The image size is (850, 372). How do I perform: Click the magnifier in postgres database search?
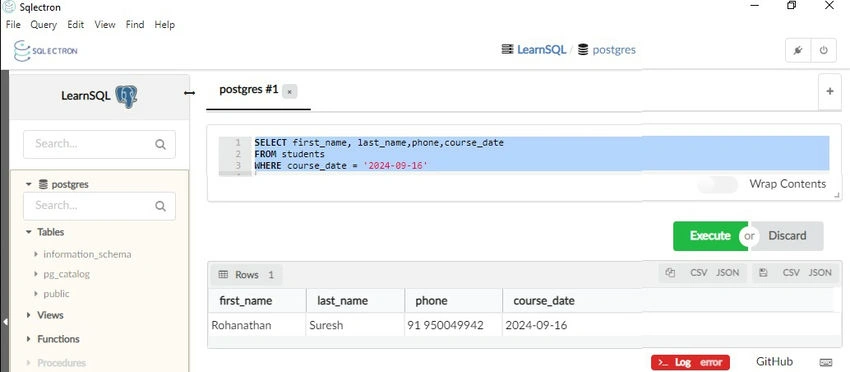click(160, 206)
